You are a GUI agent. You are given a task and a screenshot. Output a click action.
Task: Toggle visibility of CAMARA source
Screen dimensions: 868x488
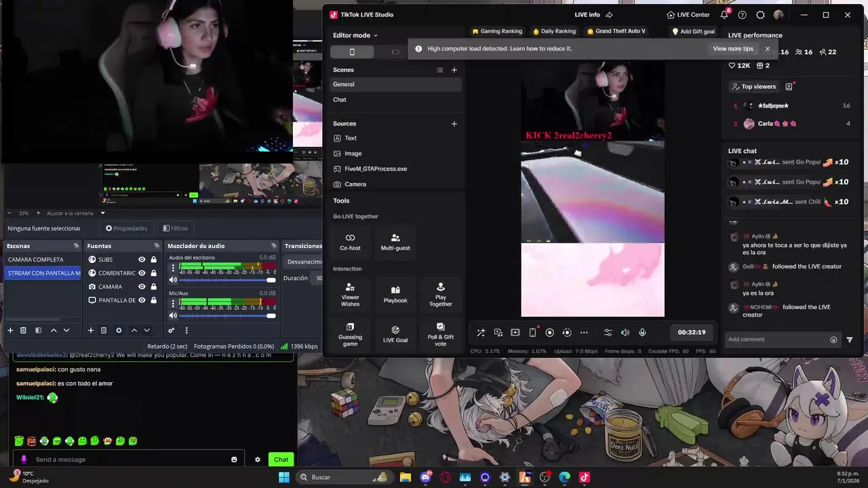click(142, 287)
